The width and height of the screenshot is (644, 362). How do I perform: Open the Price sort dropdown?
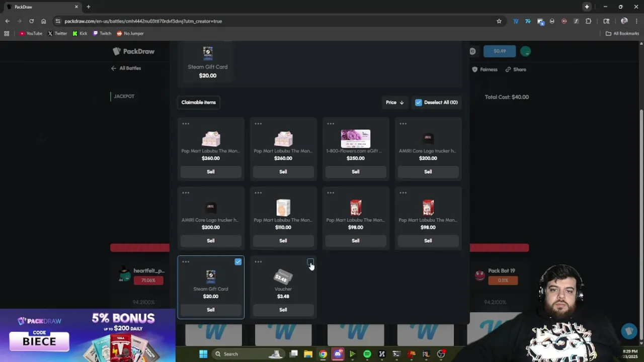click(394, 103)
